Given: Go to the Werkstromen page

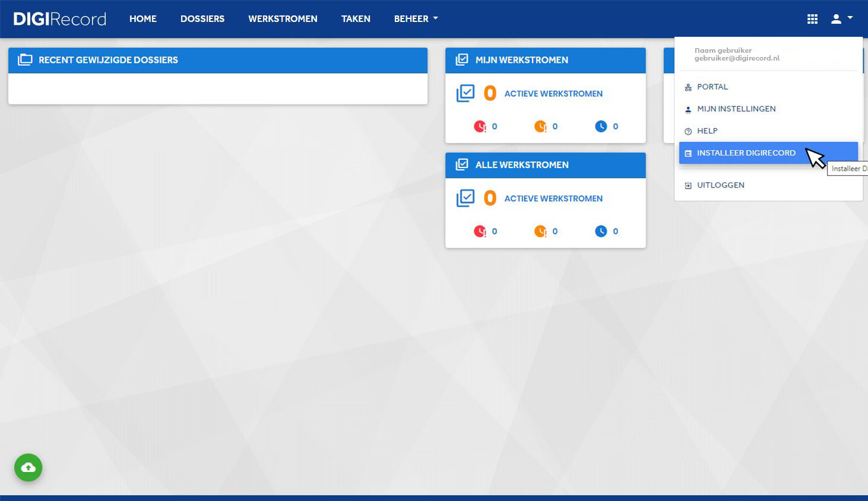Looking at the screenshot, I should click(283, 19).
